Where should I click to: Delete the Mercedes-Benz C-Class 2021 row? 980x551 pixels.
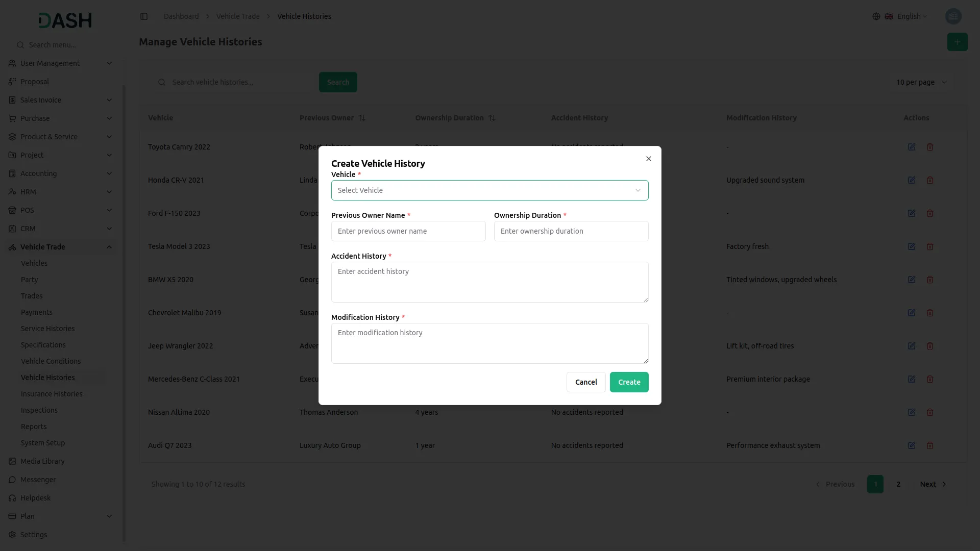tap(930, 379)
